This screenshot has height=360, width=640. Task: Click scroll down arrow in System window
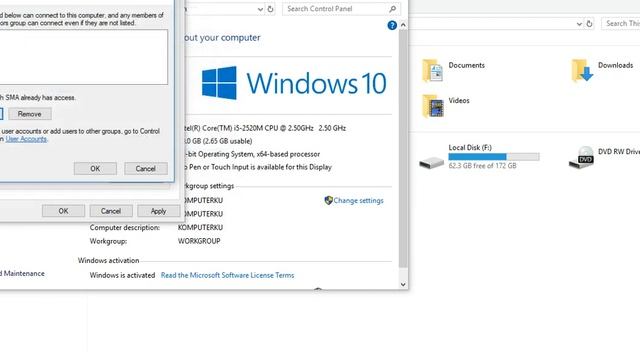point(403,284)
